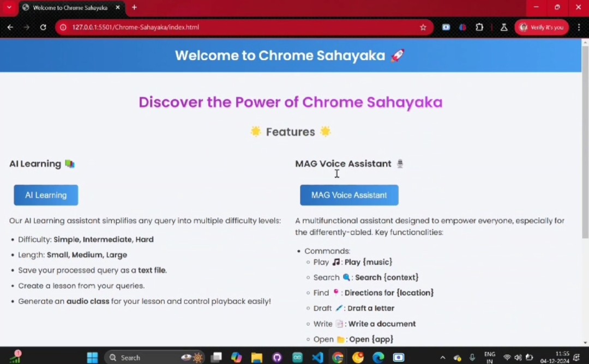The width and height of the screenshot is (589, 364).
Task: Click the taskbar Search box
Action: coord(155,357)
